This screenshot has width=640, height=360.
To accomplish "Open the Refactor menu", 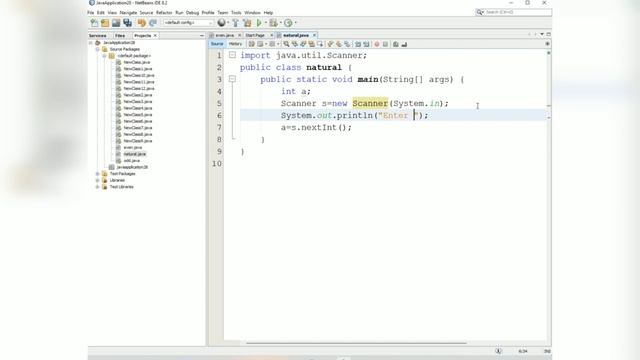I will (x=164, y=13).
